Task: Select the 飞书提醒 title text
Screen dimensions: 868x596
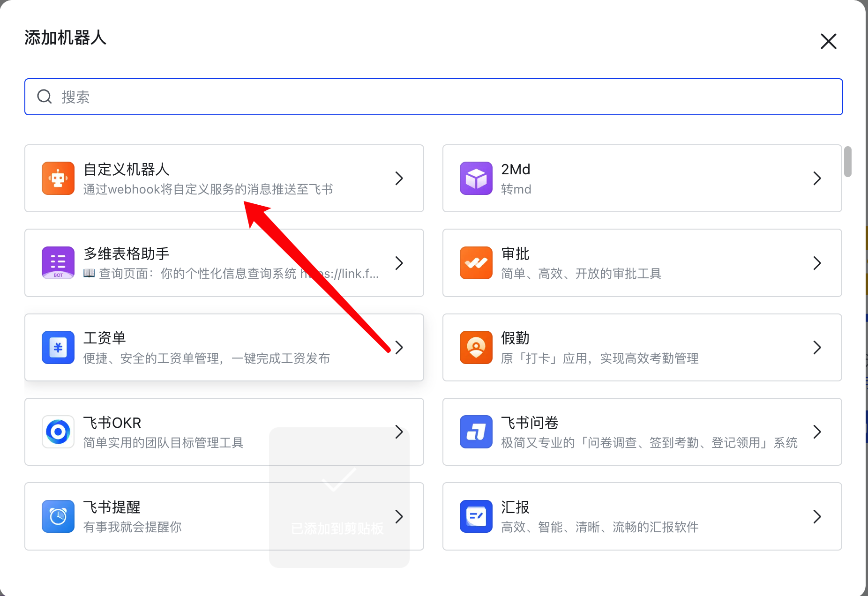Action: (112, 507)
